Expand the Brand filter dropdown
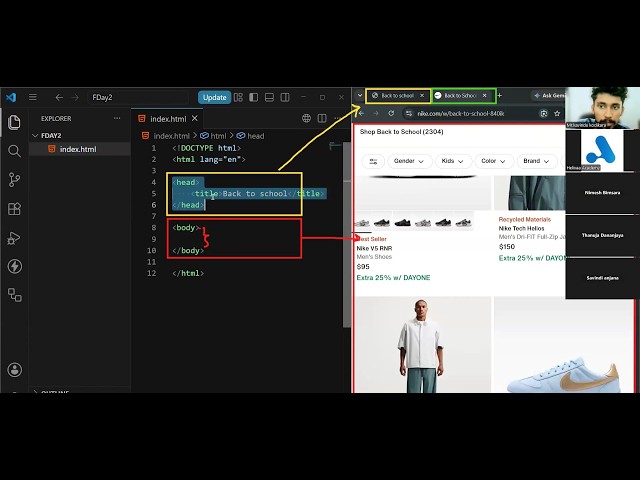Image resolution: width=640 pixels, height=480 pixels. [536, 161]
